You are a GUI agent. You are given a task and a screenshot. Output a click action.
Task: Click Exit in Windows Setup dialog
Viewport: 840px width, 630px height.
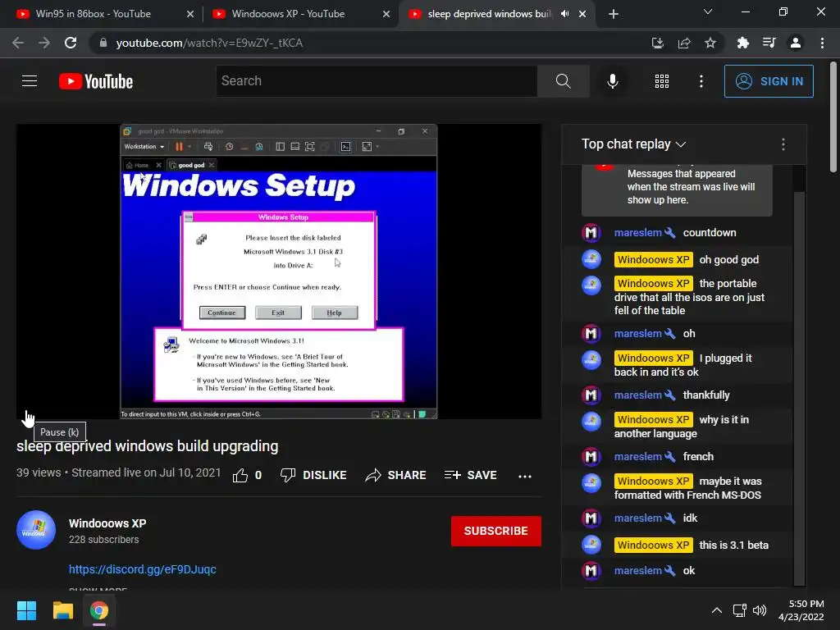tap(278, 313)
